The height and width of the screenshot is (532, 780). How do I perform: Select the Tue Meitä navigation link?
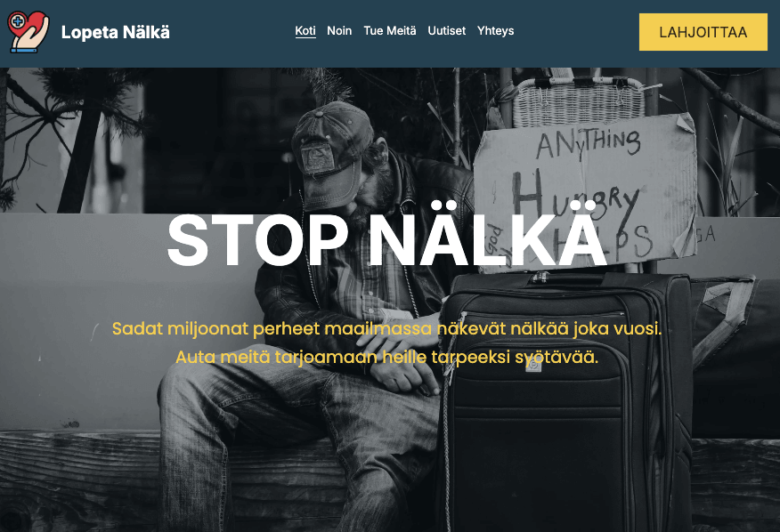390,31
